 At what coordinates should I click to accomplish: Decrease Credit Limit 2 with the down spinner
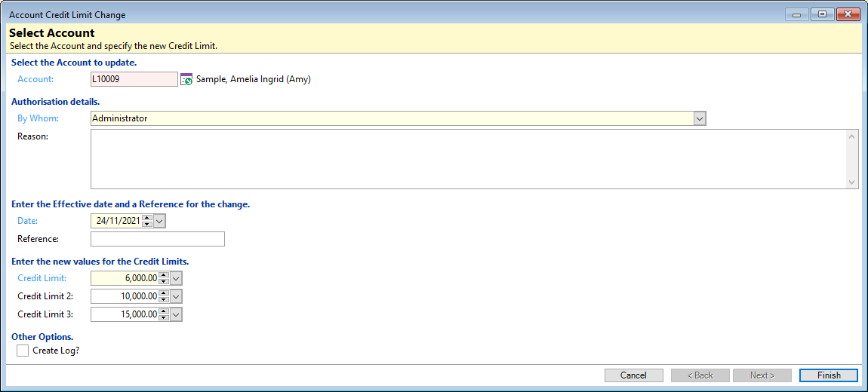click(x=164, y=299)
